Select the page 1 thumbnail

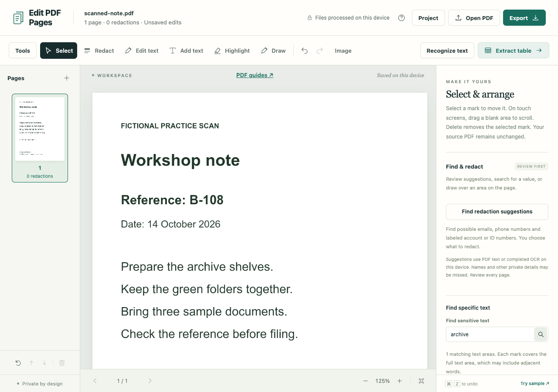(40, 138)
